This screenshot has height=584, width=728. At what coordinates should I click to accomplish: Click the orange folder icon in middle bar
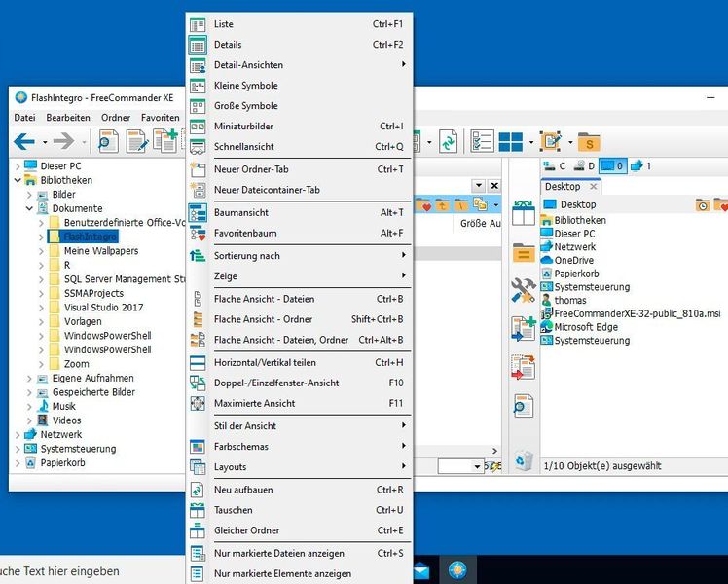tap(524, 253)
